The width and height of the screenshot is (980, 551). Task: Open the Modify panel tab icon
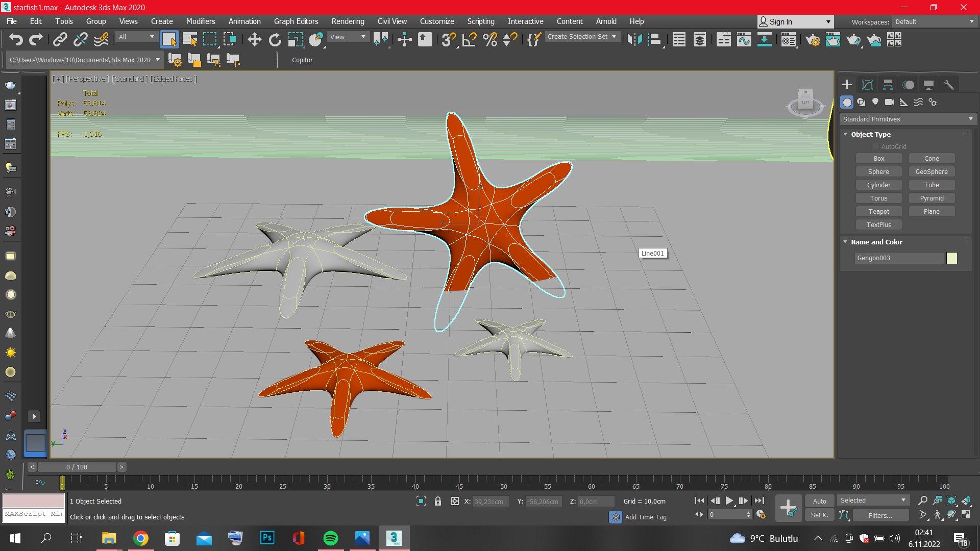click(x=867, y=85)
